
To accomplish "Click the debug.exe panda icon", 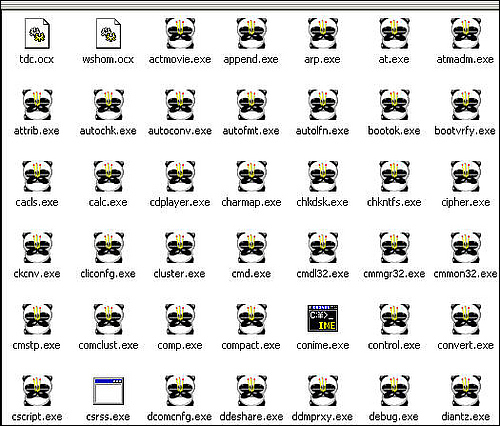I will [394, 391].
